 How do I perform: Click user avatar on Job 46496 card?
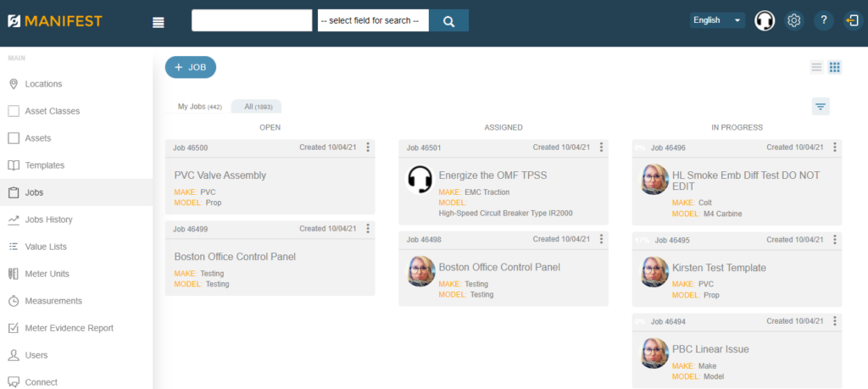pos(654,180)
